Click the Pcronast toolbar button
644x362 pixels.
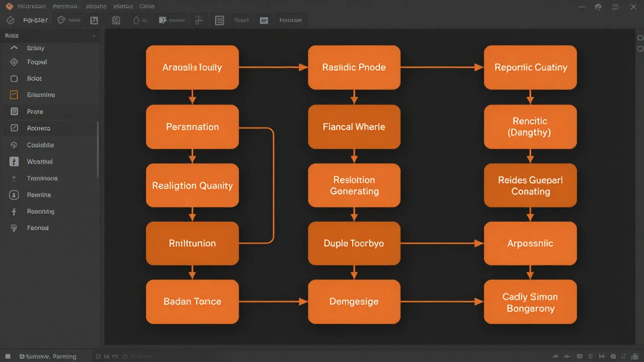point(290,21)
